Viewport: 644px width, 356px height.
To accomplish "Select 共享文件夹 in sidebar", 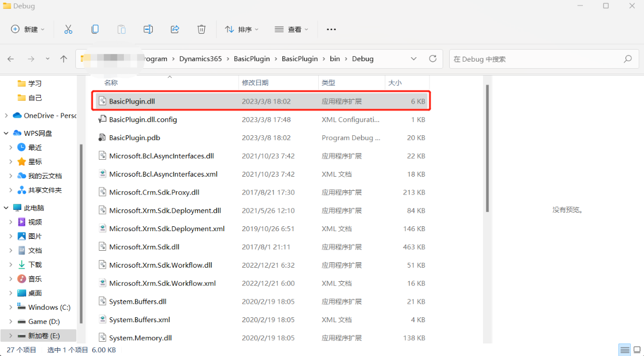I will coord(45,190).
